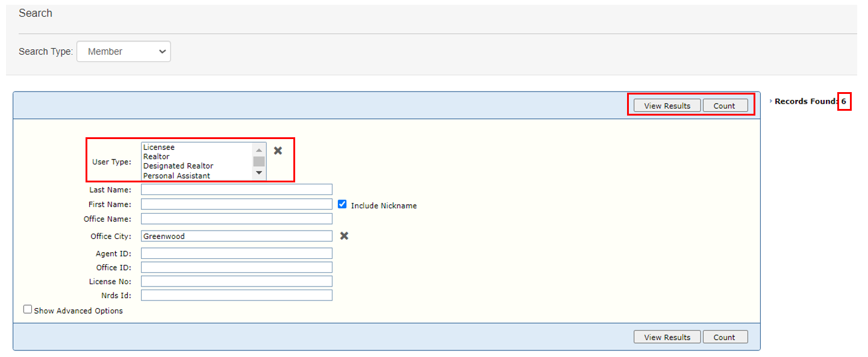Click the Search heading text
Screen dimensions: 868x357
[36, 13]
